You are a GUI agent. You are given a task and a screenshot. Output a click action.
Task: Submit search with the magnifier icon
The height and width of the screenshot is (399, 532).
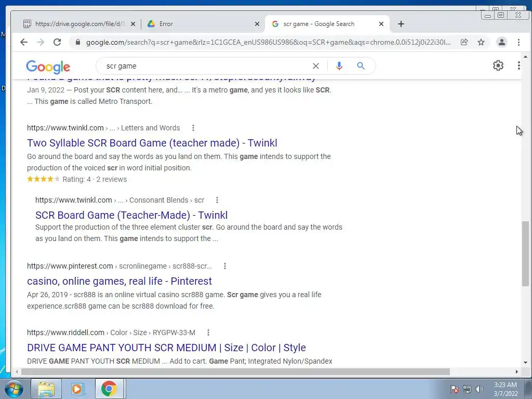pos(361,66)
